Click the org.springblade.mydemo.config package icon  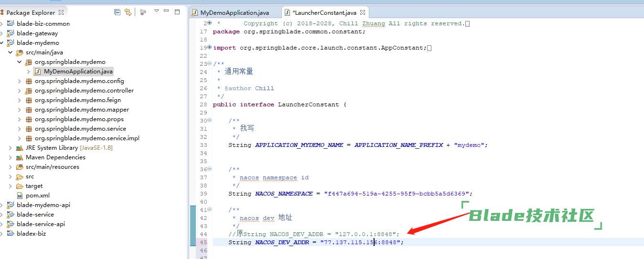pos(29,81)
